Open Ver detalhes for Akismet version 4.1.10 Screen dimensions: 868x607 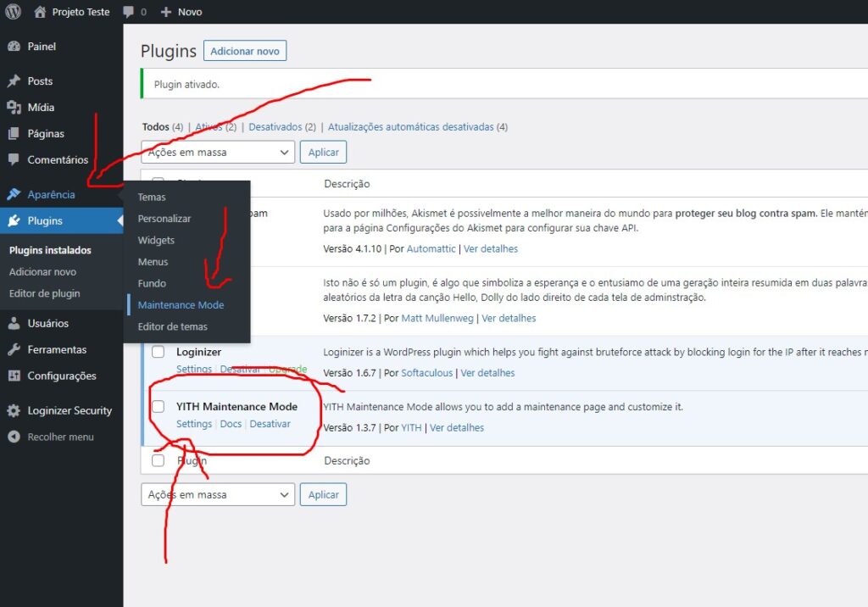[x=491, y=248]
